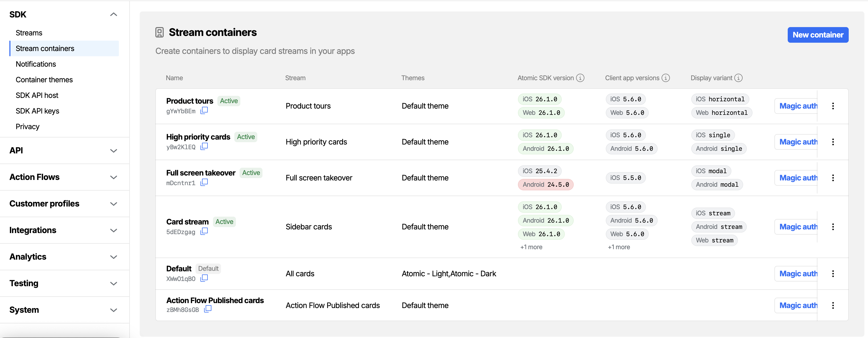
Task: Click the Default tag badge beside Default container
Action: coord(208,269)
